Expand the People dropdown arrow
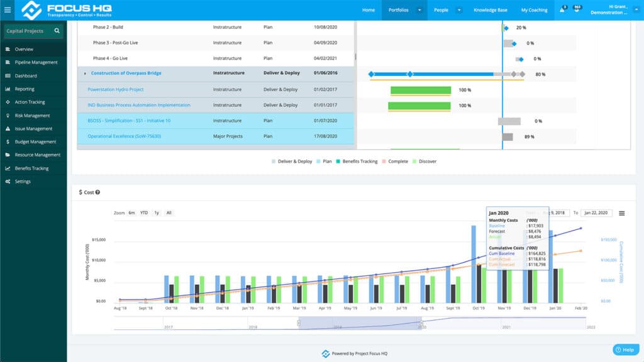 click(458, 10)
